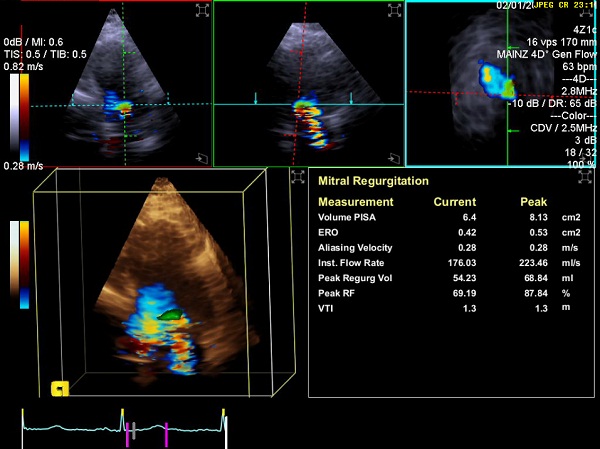Click the 4Z1c transducer label

tap(585, 30)
